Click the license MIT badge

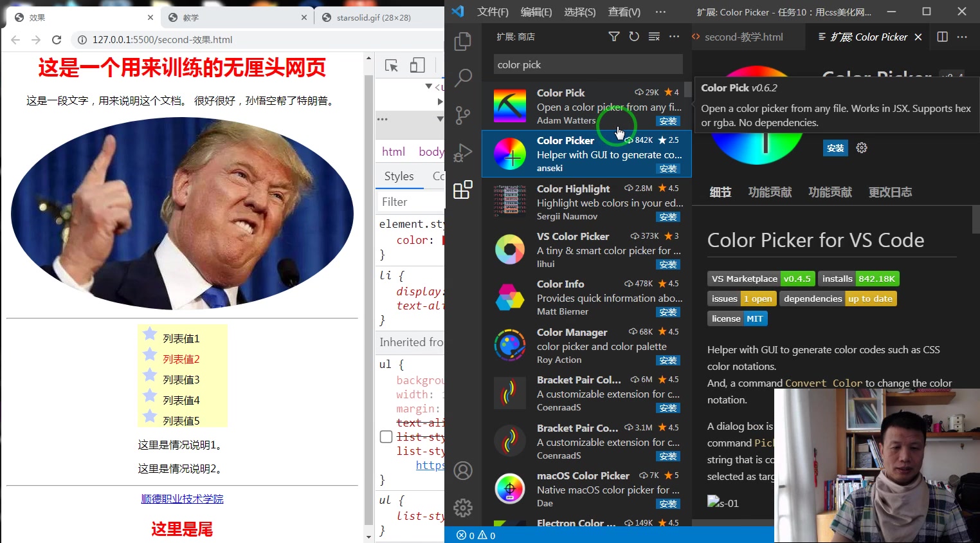click(738, 318)
